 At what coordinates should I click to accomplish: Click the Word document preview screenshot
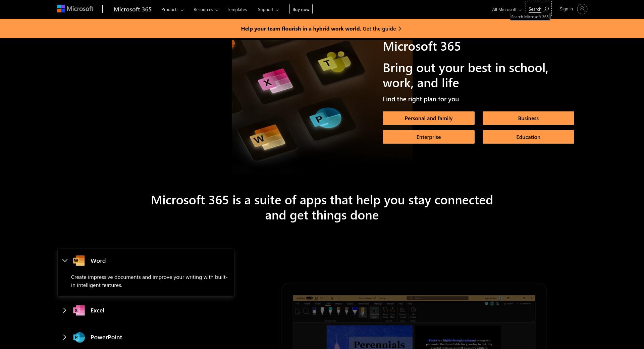pyautogui.click(x=414, y=322)
